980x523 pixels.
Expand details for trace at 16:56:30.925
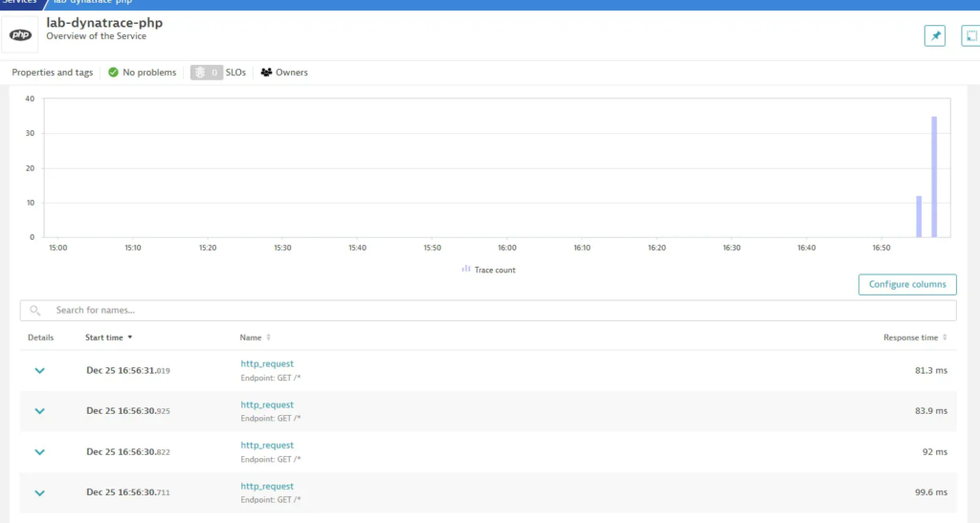(x=39, y=411)
